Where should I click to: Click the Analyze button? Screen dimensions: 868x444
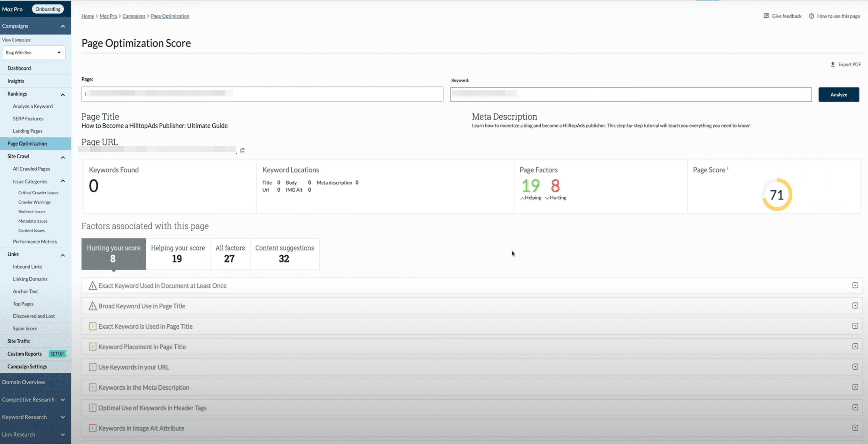pos(838,94)
